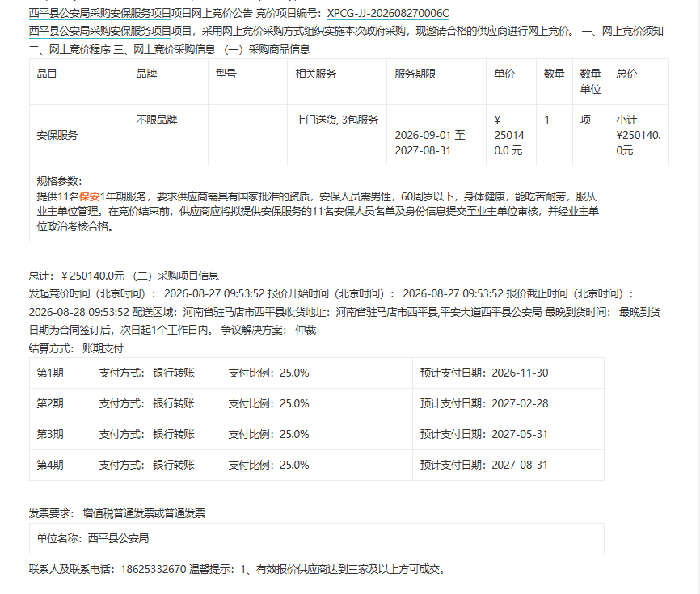Open the underlined 西平县公安局采购安保服务项目 link in the second line
This screenshot has height=594, width=700.
coord(100,32)
